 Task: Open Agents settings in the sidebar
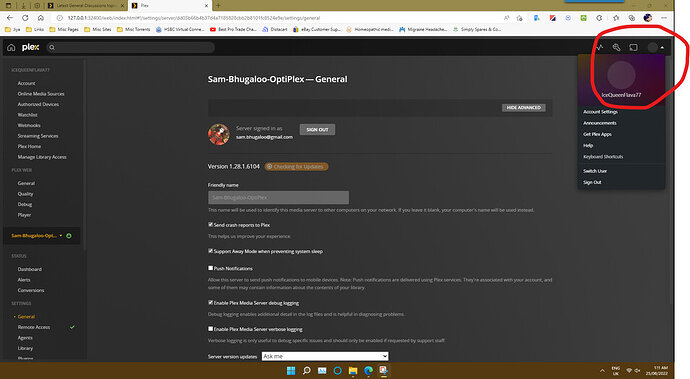pos(25,338)
